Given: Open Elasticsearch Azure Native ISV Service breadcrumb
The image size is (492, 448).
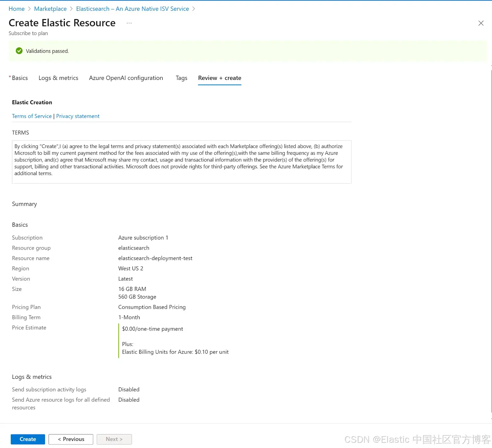Looking at the screenshot, I should (133, 9).
